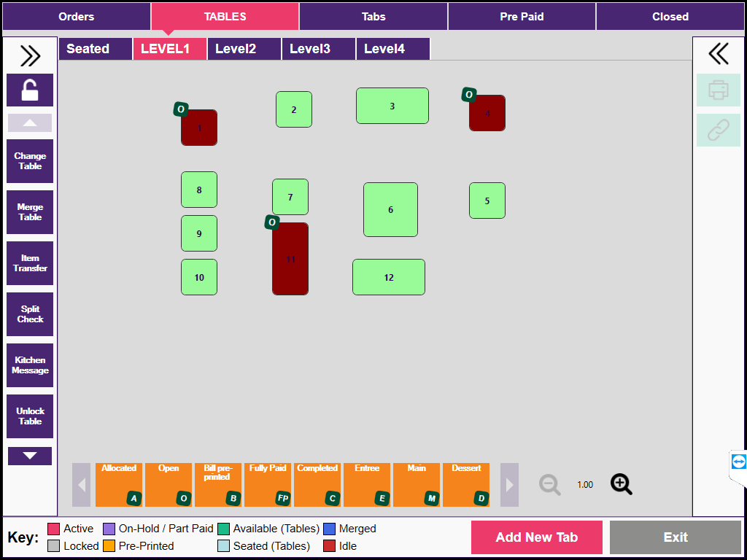Select dark red table 1
The height and width of the screenshot is (560, 747).
(x=199, y=128)
